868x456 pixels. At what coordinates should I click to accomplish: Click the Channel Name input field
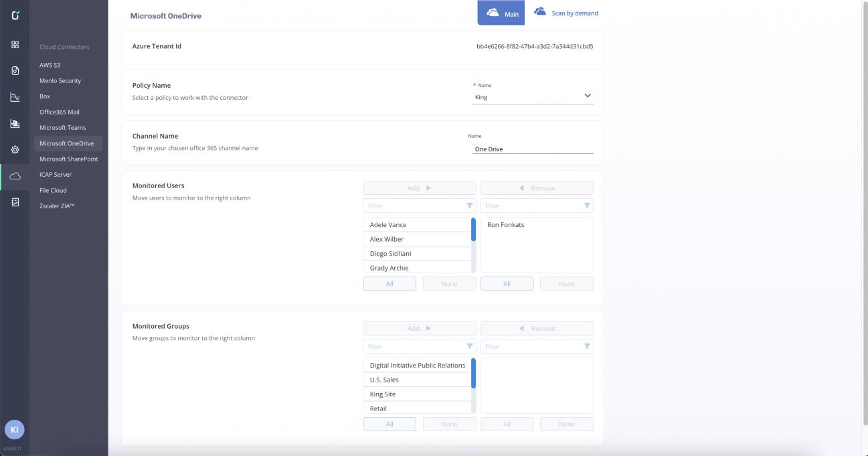click(533, 149)
